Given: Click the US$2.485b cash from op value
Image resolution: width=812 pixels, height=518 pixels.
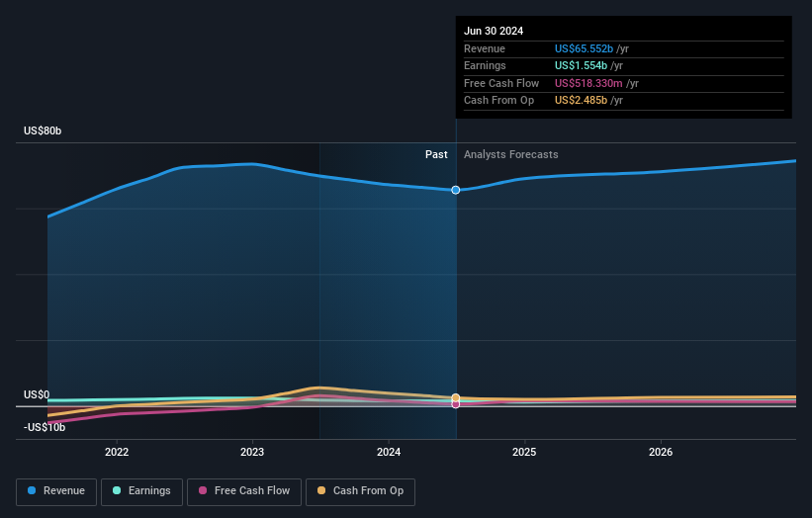Looking at the screenshot, I should pos(581,101).
